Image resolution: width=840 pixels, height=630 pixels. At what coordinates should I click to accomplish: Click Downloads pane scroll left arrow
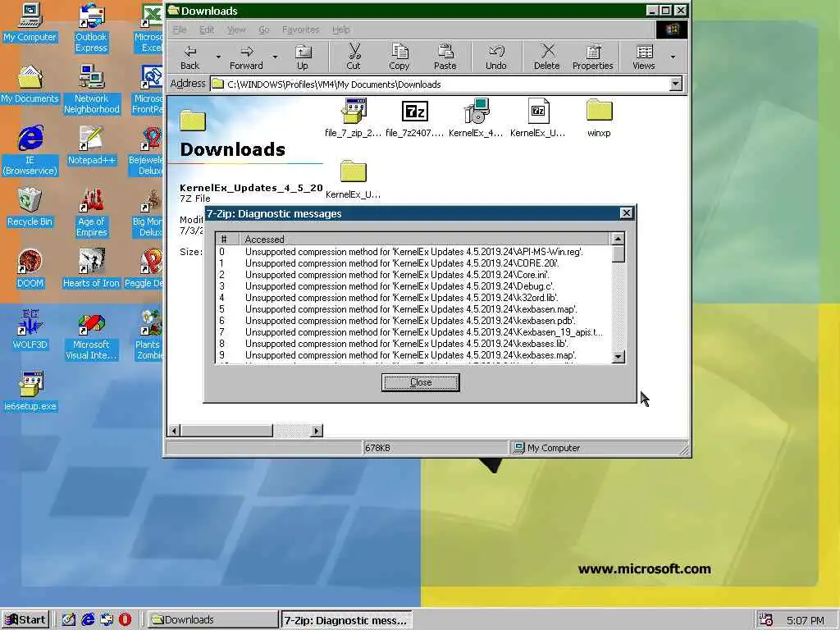tap(174, 430)
